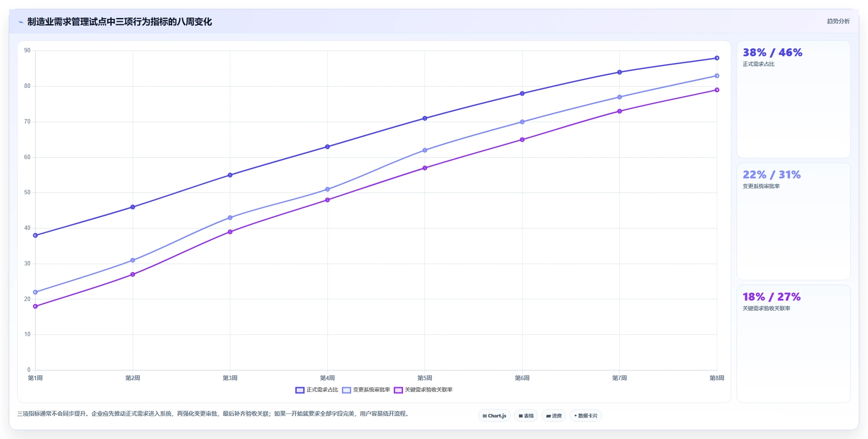Click the 60 y-axis tick label
868x439 pixels.
[x=28, y=157]
